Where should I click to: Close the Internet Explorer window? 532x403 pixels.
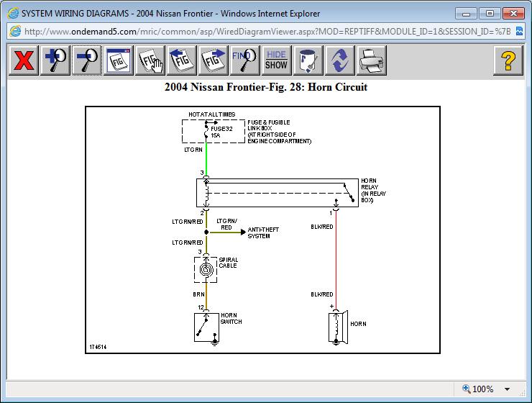click(513, 14)
